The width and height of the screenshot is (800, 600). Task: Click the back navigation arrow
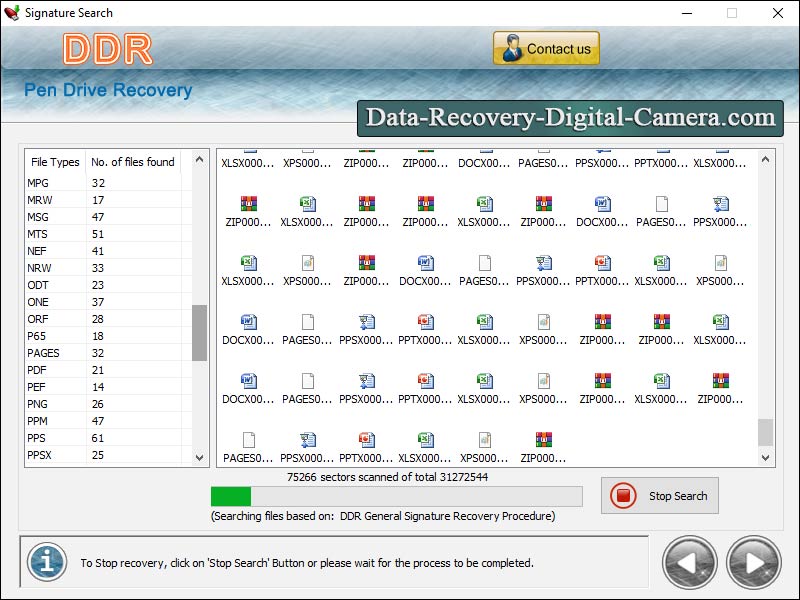[690, 563]
